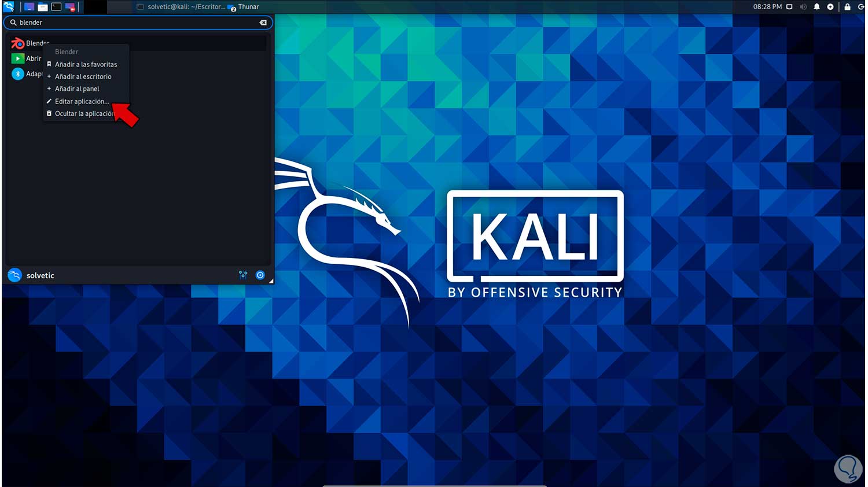Click the log out icon in the top panel
Viewport: 868px width, 487px height.
click(x=861, y=7)
